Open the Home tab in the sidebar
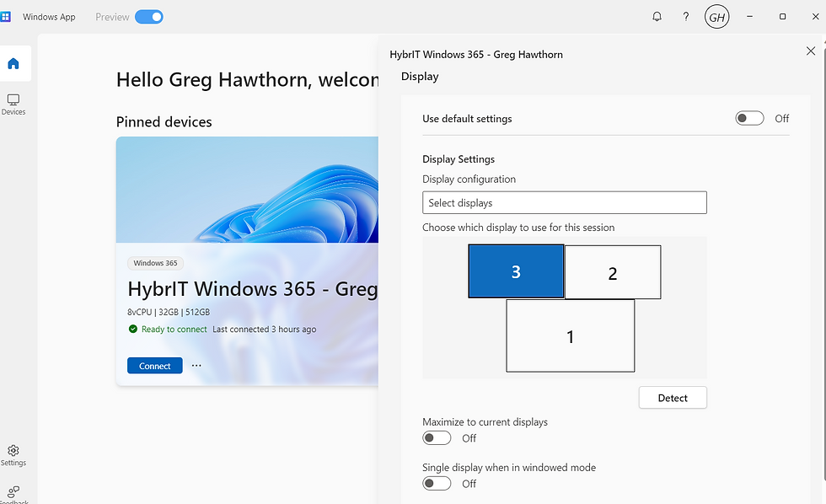 coord(13,64)
